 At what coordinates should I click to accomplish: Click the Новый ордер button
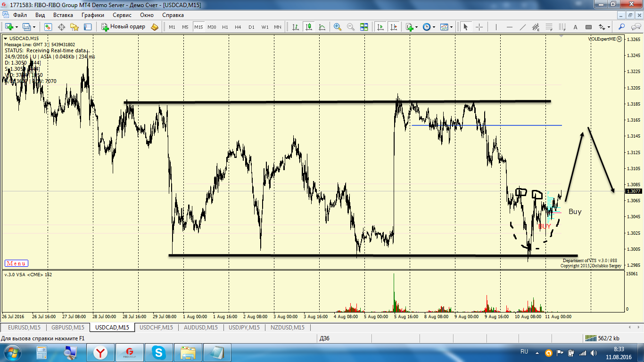tap(124, 27)
